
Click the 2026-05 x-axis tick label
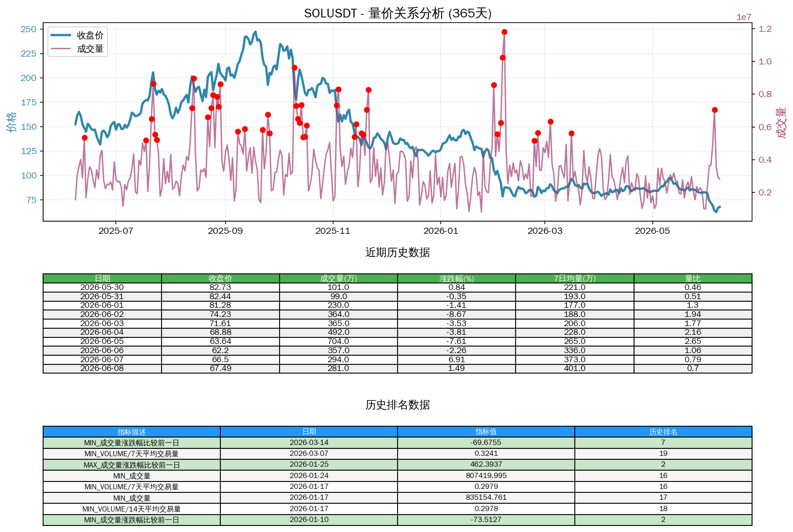point(652,231)
